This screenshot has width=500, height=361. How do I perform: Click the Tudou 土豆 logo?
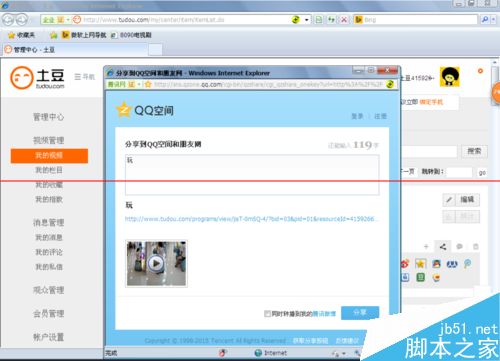tap(37, 78)
